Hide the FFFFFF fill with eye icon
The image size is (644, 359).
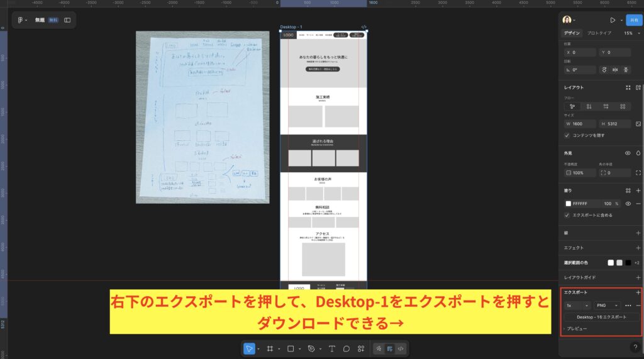tap(628, 204)
